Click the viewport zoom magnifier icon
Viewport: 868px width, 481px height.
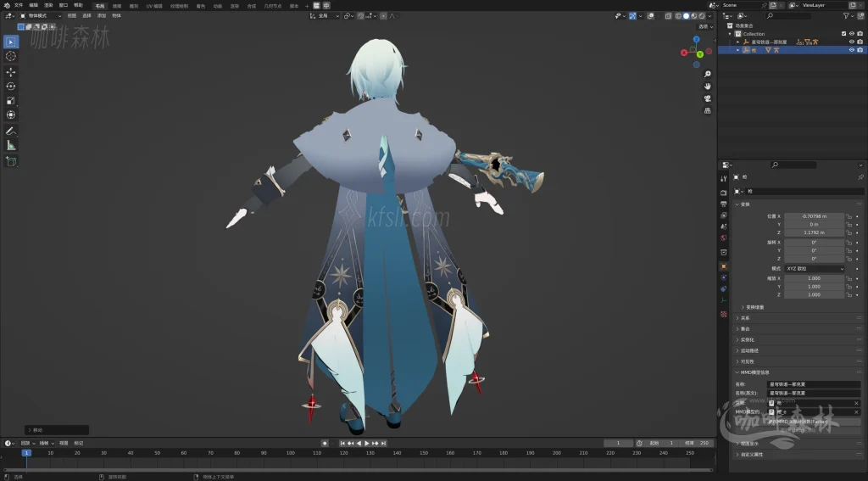click(x=707, y=74)
